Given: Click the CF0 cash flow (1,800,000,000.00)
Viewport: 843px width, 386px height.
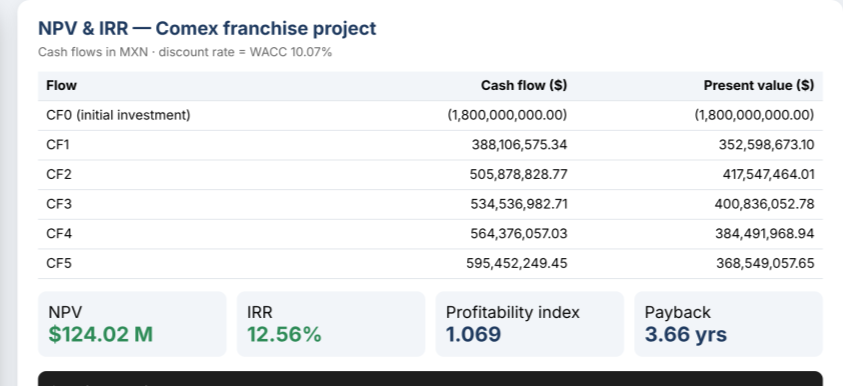Looking at the screenshot, I should pos(508,115).
